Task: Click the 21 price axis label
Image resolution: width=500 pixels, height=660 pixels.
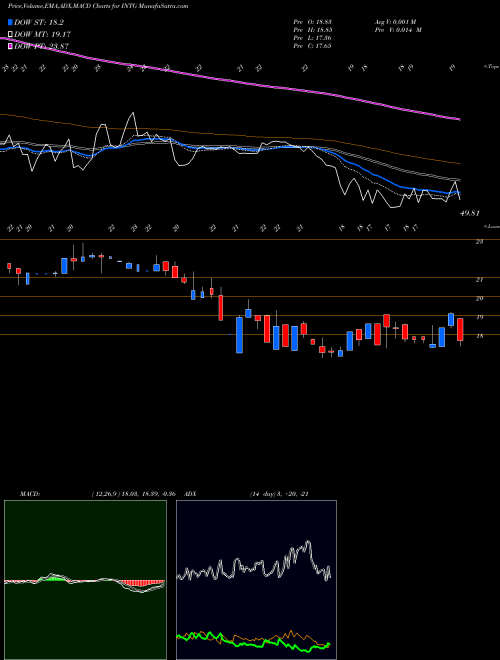Action: pos(479,279)
